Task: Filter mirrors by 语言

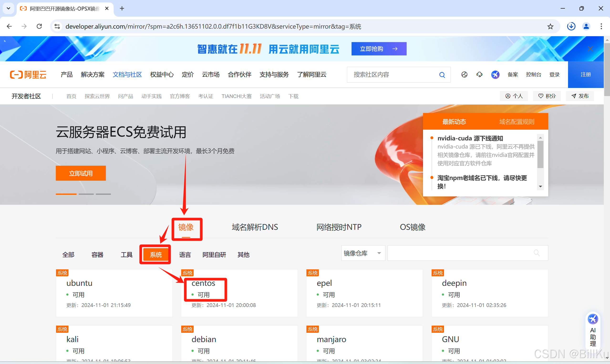Action: click(185, 255)
